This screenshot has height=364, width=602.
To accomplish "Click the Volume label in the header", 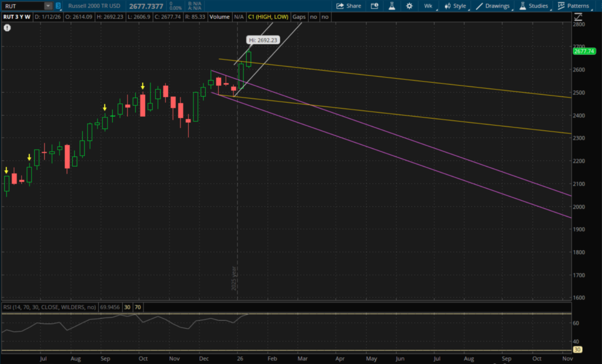I will point(219,17).
